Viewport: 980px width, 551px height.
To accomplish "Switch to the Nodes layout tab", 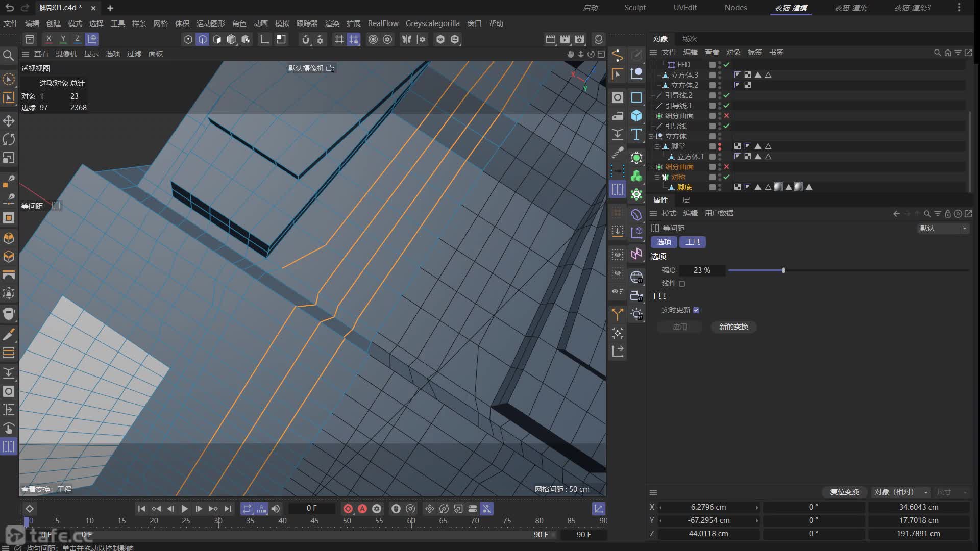I will click(x=736, y=8).
